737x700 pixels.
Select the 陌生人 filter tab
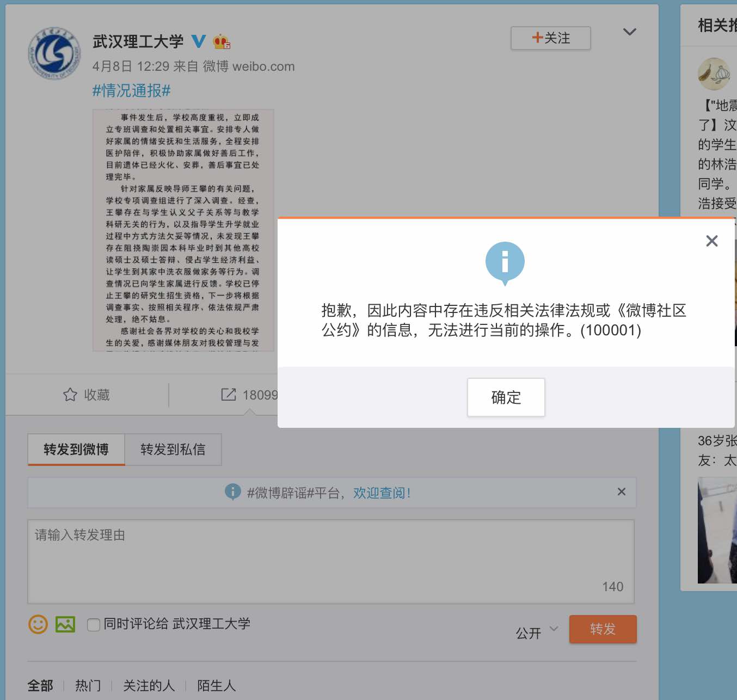tap(217, 685)
